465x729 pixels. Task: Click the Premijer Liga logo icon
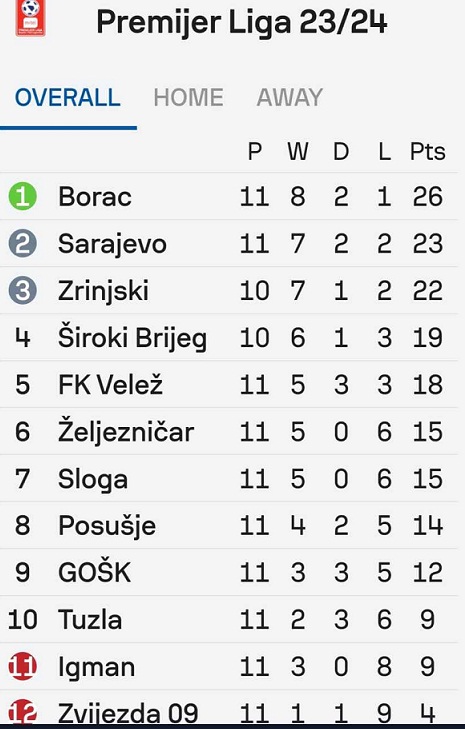pyautogui.click(x=30, y=18)
